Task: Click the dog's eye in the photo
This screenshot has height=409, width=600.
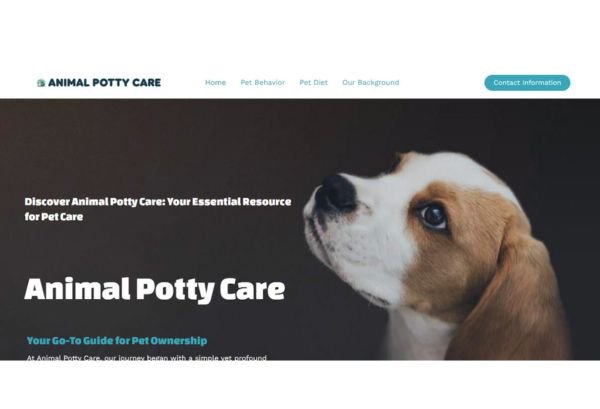Action: point(433,216)
